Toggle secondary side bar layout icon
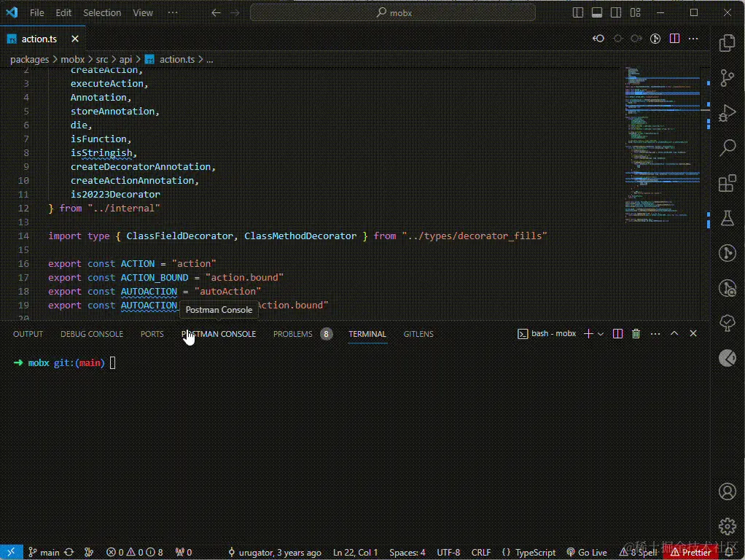 (x=616, y=13)
